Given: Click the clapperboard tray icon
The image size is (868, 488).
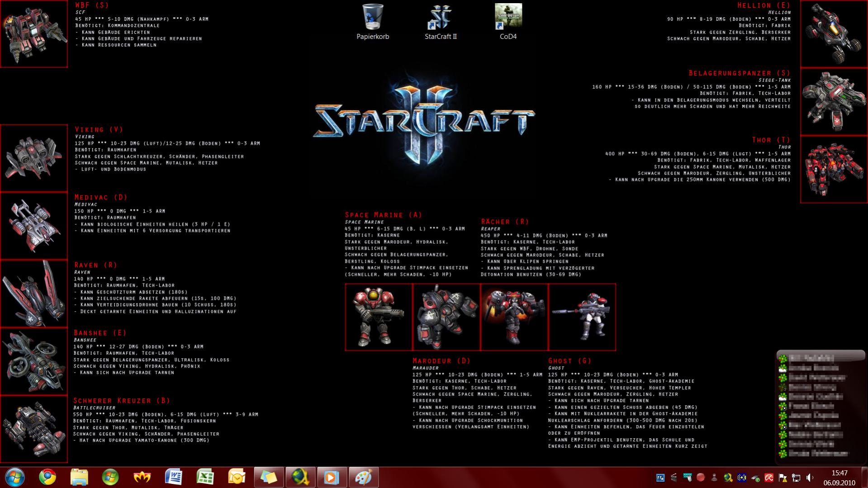Looking at the screenshot, I should 674,478.
